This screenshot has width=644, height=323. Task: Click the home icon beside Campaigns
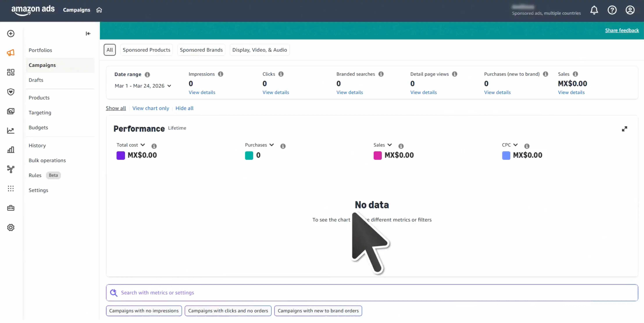point(99,10)
